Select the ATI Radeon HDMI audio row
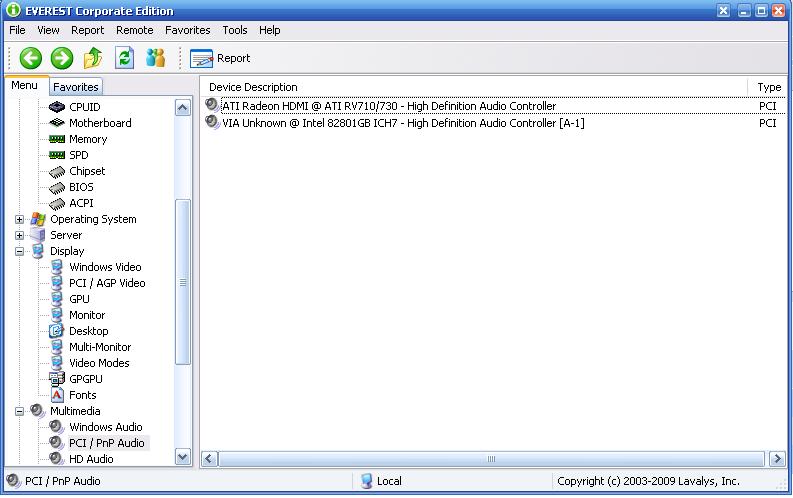 (x=494, y=106)
